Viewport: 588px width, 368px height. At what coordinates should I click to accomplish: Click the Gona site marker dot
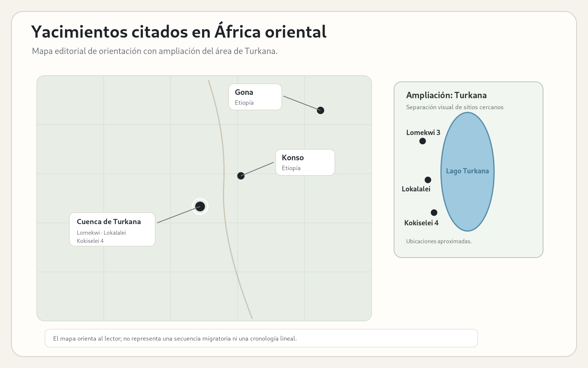(x=320, y=110)
